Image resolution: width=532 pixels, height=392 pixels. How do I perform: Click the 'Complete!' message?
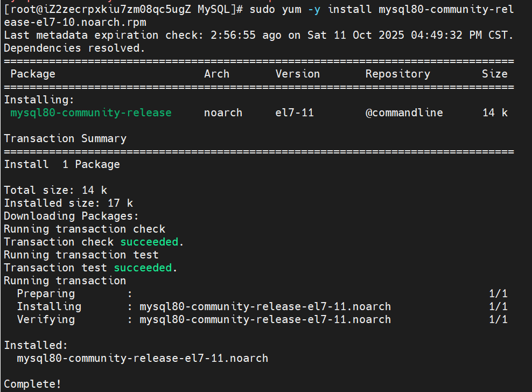pyautogui.click(x=32, y=384)
